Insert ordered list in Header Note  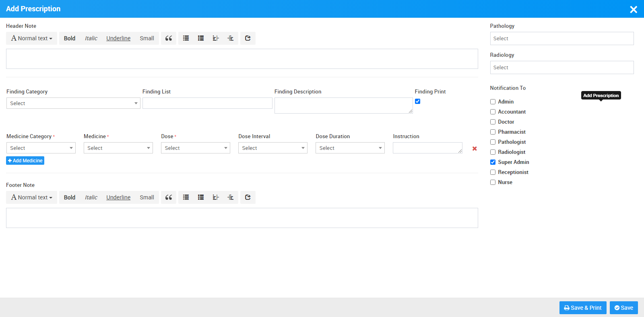point(201,38)
